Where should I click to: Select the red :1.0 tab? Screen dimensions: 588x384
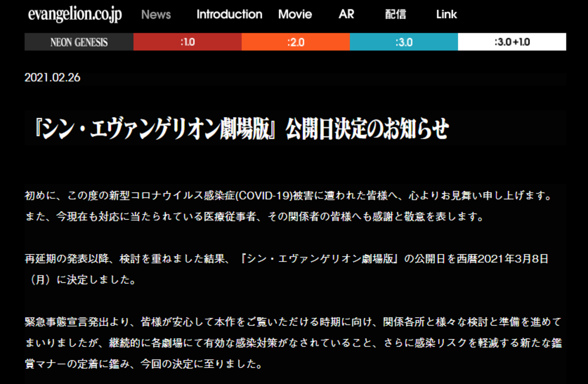coord(187,42)
